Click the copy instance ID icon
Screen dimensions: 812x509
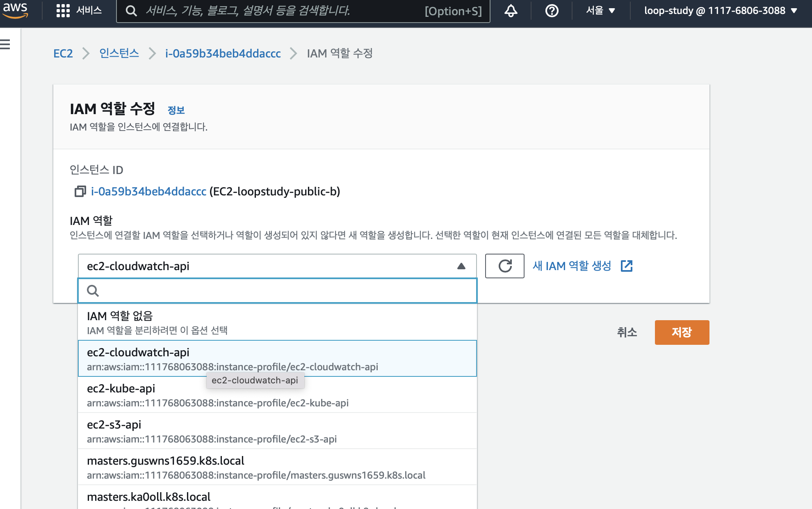pyautogui.click(x=80, y=191)
